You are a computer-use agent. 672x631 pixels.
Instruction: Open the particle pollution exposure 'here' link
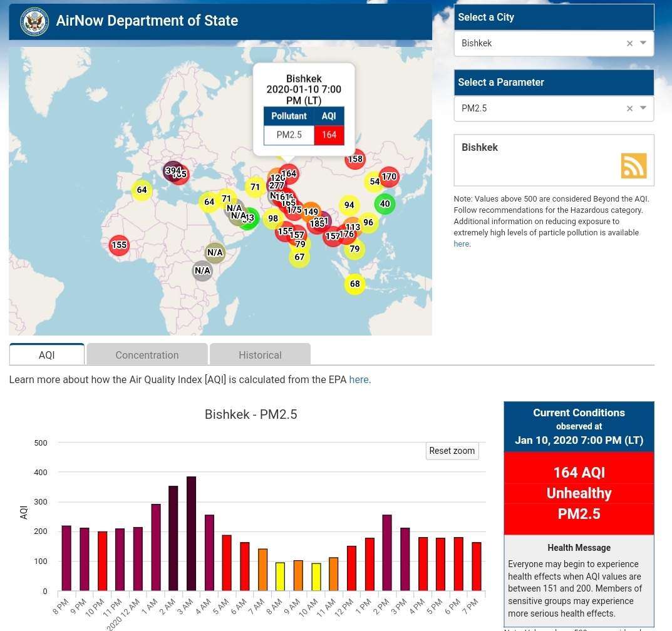coord(462,244)
